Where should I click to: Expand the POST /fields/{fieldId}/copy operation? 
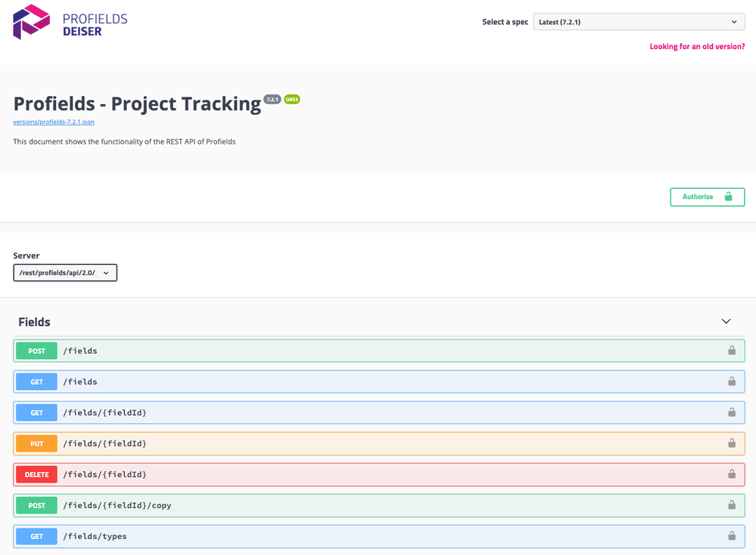[379, 505]
